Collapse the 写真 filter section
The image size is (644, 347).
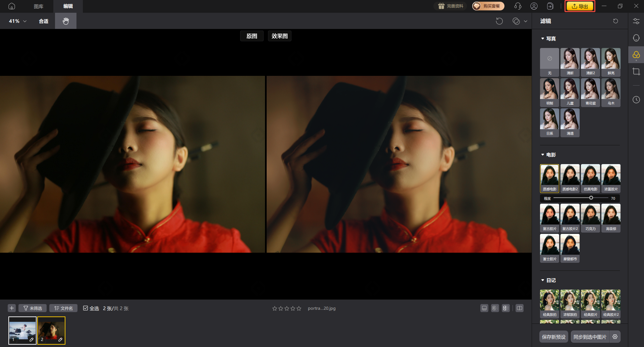pyautogui.click(x=542, y=39)
